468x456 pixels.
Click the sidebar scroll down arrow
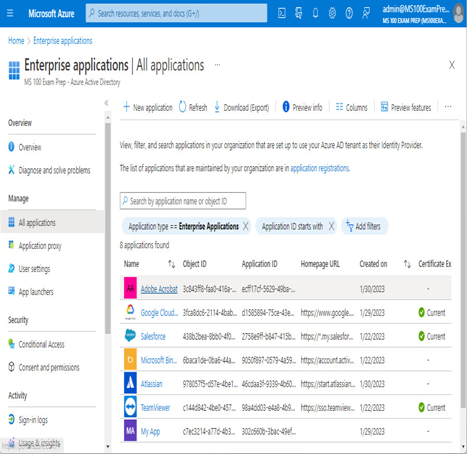[108, 446]
